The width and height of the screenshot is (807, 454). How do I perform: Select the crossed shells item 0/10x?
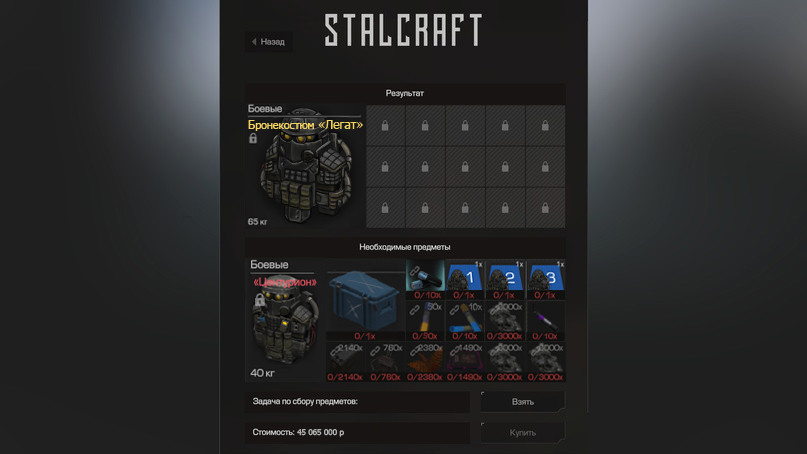click(x=464, y=321)
